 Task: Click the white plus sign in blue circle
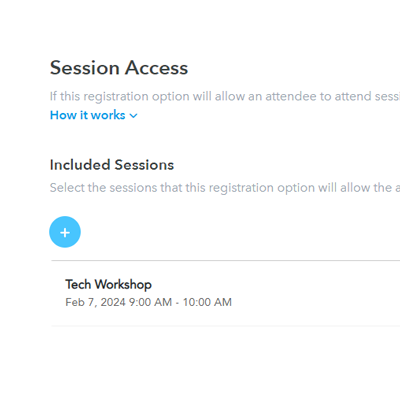coord(65,232)
